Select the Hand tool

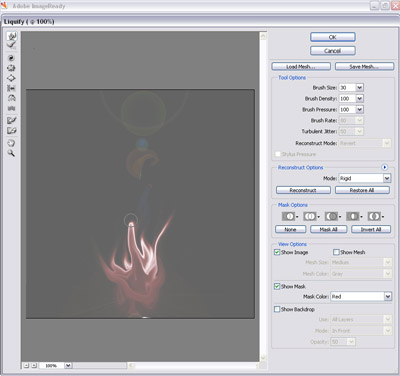pos(11,143)
